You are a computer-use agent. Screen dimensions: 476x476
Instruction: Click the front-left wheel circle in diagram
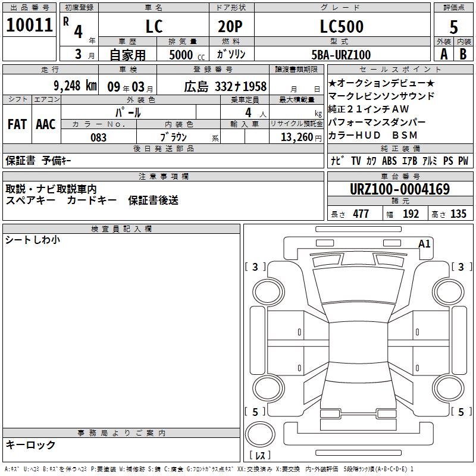268,292
